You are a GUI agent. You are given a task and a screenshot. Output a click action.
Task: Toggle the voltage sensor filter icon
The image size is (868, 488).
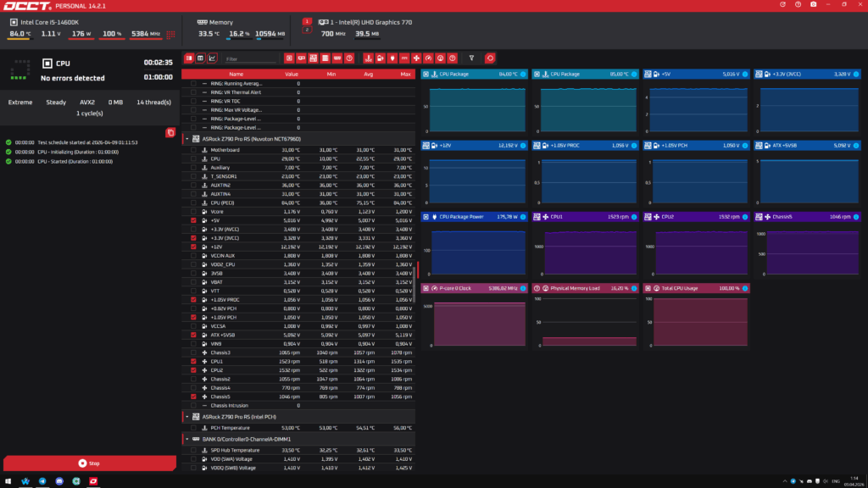tap(381, 58)
